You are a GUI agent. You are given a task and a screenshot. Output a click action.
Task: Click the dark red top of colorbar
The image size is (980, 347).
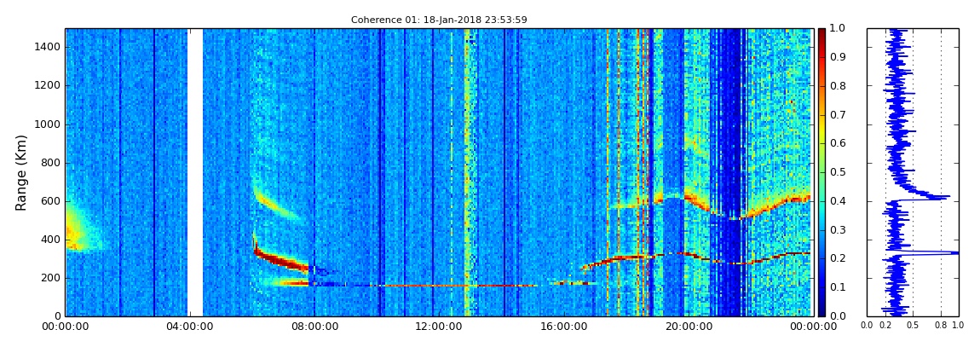click(x=821, y=34)
